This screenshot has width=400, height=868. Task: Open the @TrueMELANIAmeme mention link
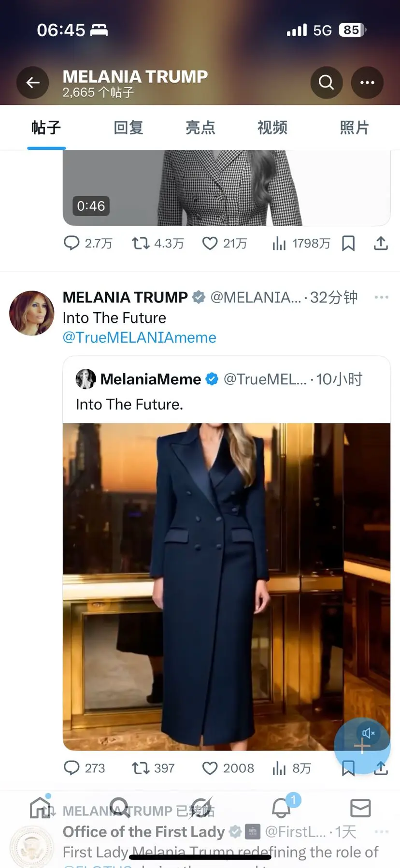[x=140, y=337]
